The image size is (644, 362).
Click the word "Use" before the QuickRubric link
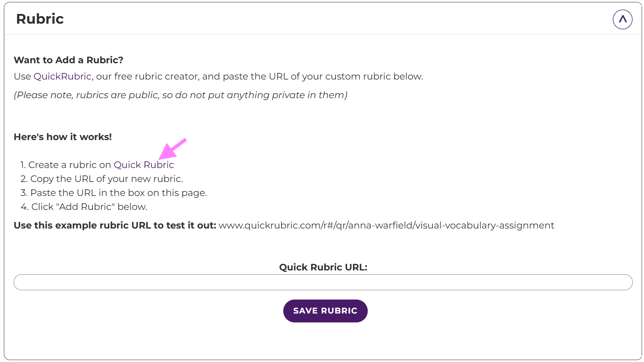tap(22, 76)
